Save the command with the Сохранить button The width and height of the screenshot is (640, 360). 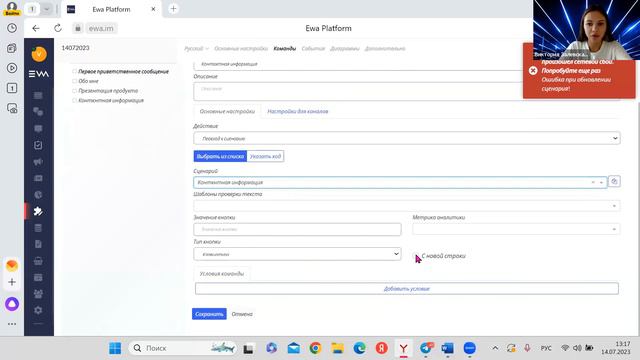pos(209,314)
